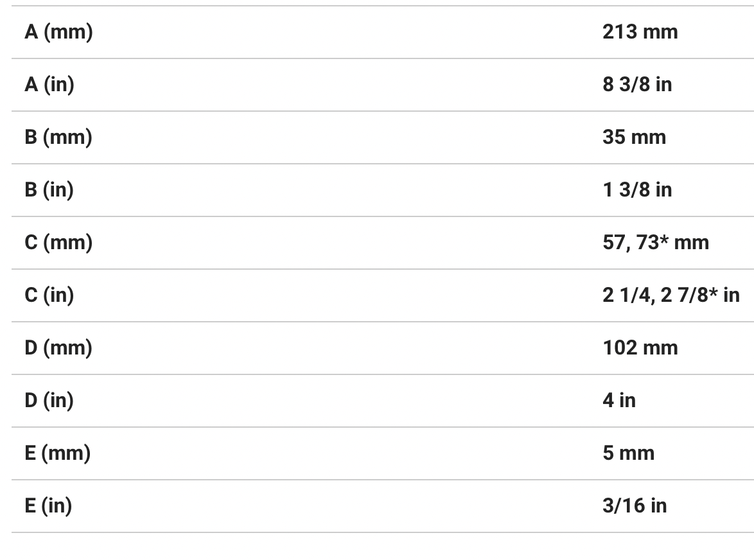Click the 'D (mm)' row label
Viewport: 754px width, 560px height.
point(58,348)
